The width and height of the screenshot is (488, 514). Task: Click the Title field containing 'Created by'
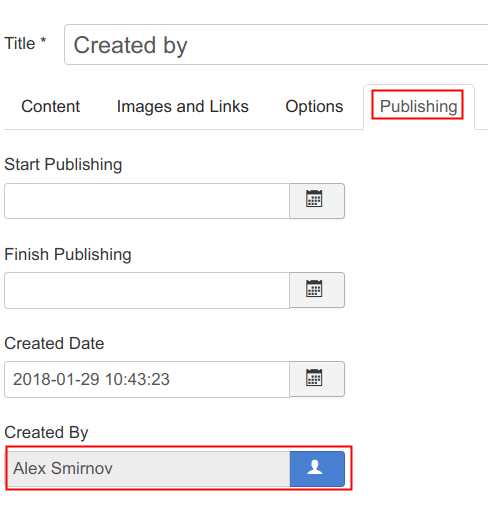pos(277,44)
